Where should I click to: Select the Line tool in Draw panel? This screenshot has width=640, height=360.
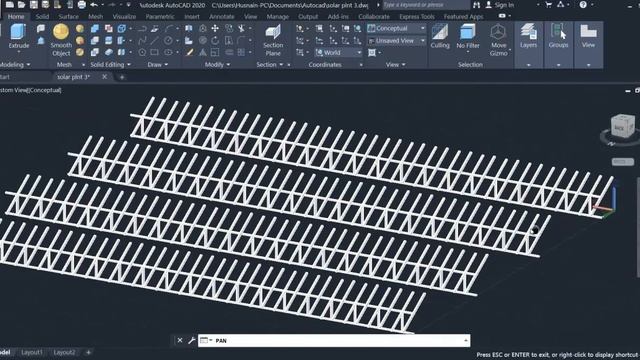[154, 40]
